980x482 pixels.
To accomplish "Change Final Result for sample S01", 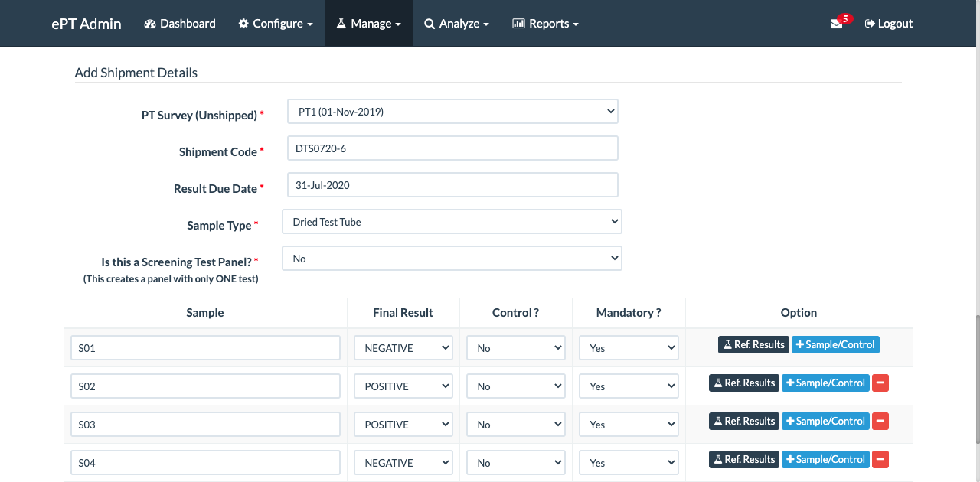I will (x=403, y=348).
